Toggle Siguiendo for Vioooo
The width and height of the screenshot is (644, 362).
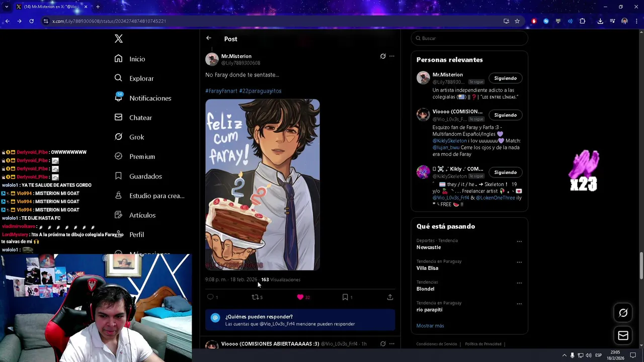pos(505,115)
